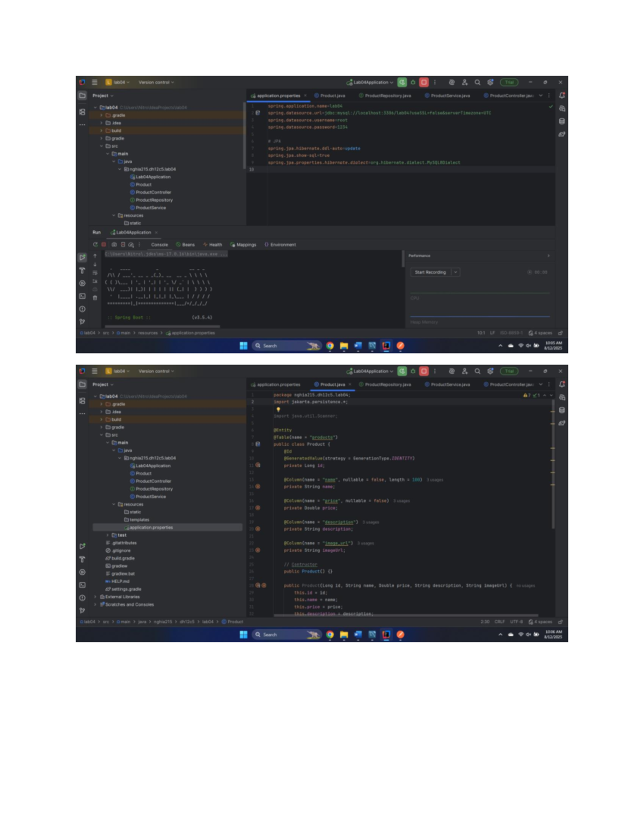
Task: Clear console output with the Run panel trash icon
Action: pos(95,298)
